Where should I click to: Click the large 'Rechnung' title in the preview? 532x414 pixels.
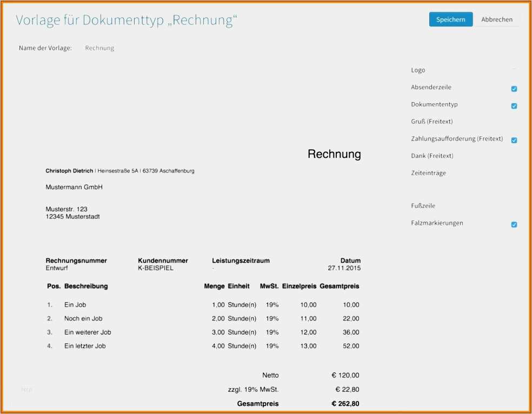pyautogui.click(x=334, y=154)
